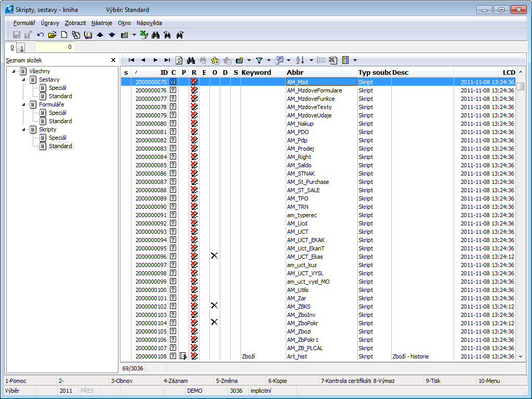Toggle the X mark in row 2000000102

pos(214,306)
